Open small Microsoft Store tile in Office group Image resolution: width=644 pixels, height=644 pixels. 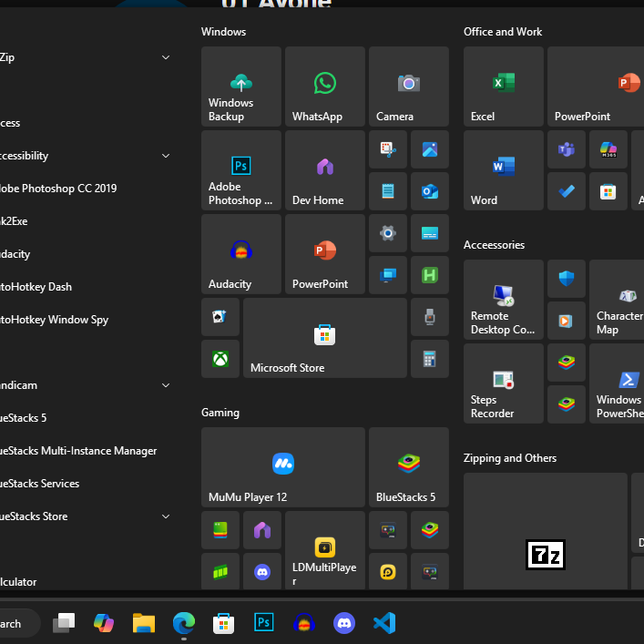click(608, 191)
